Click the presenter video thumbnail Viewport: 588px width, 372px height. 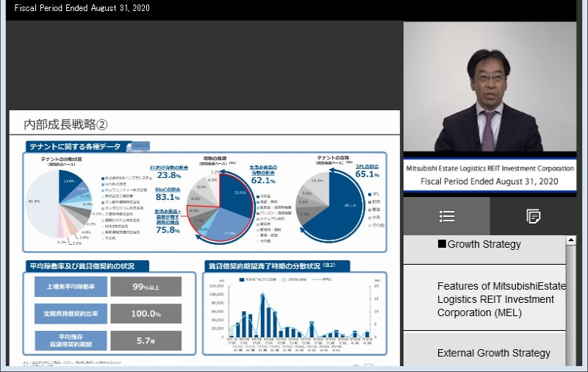pos(490,87)
